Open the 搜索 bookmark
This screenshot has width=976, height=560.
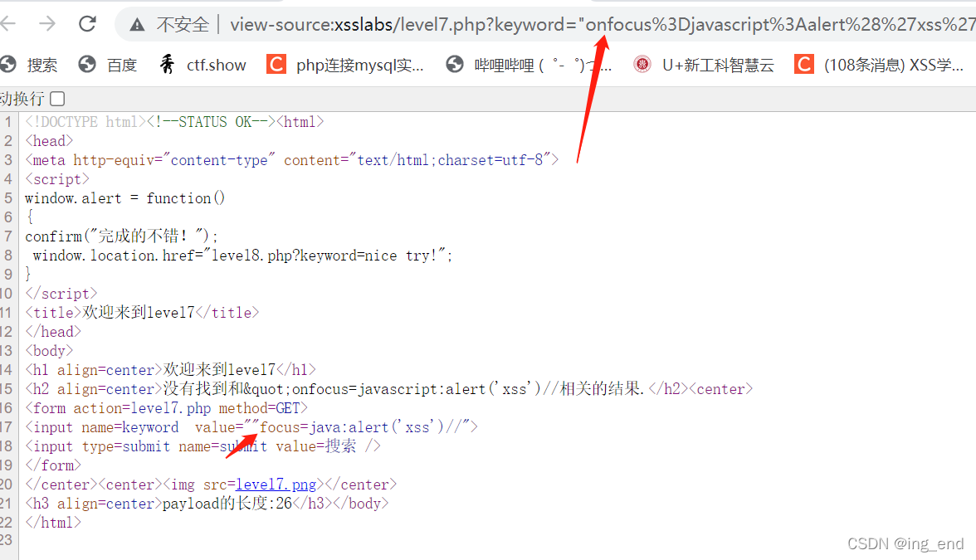pos(29,65)
